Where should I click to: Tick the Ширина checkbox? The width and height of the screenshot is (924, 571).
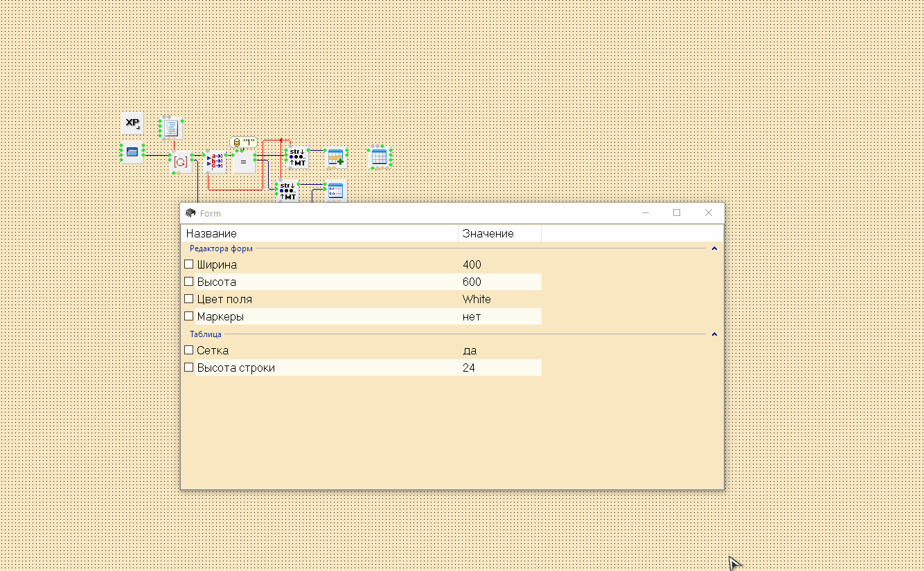[189, 264]
